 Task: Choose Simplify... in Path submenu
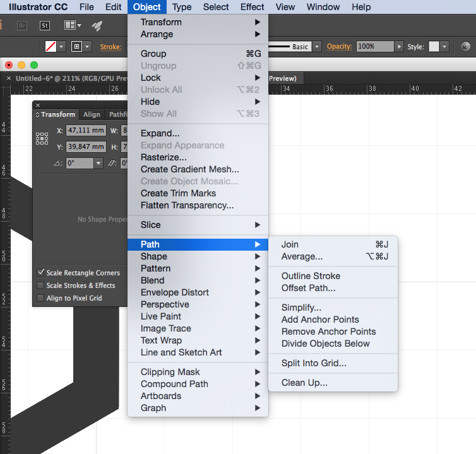[x=333, y=308]
